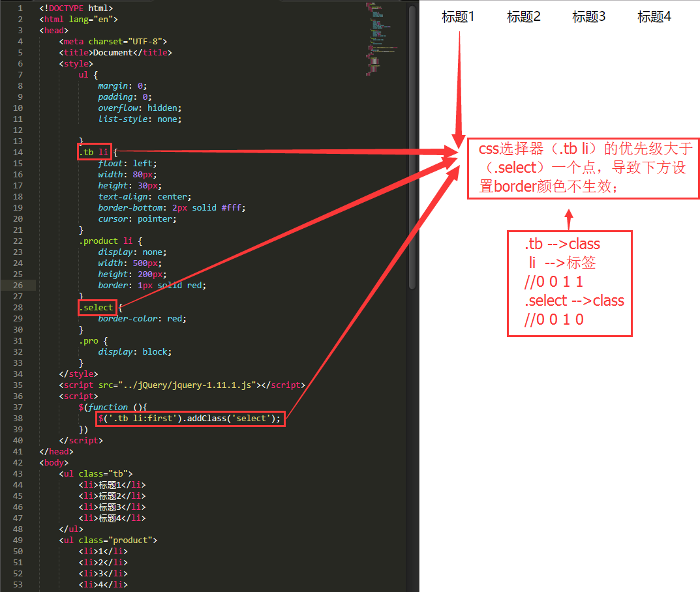
Task: Click the '$(function (){' line
Action: (x=112, y=407)
